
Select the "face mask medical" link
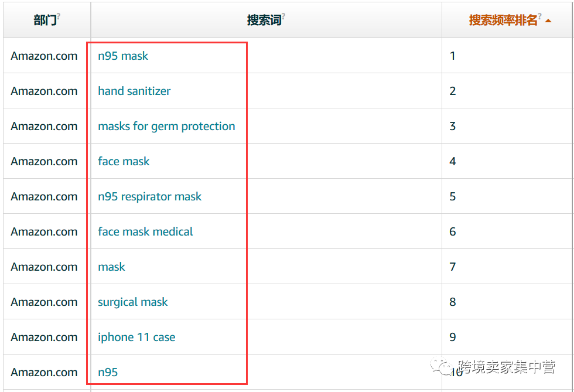click(x=145, y=231)
